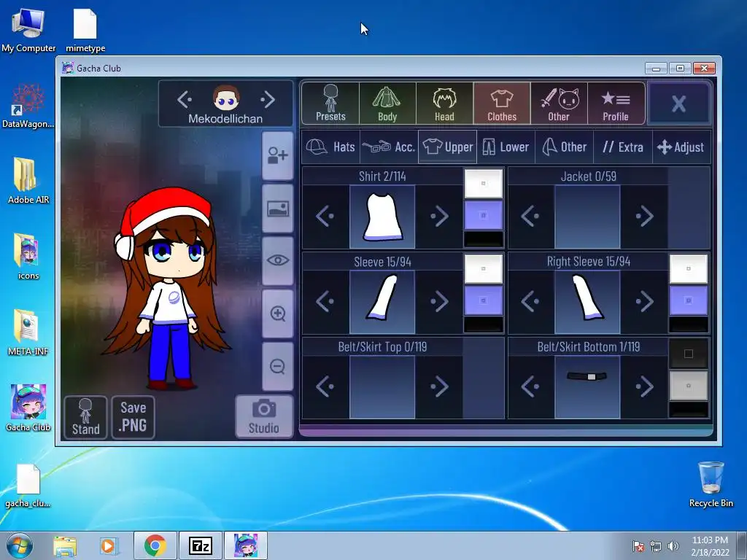Open the Belt/Skirt Bottom gray color swatch
The image size is (747, 560).
[x=689, y=386]
